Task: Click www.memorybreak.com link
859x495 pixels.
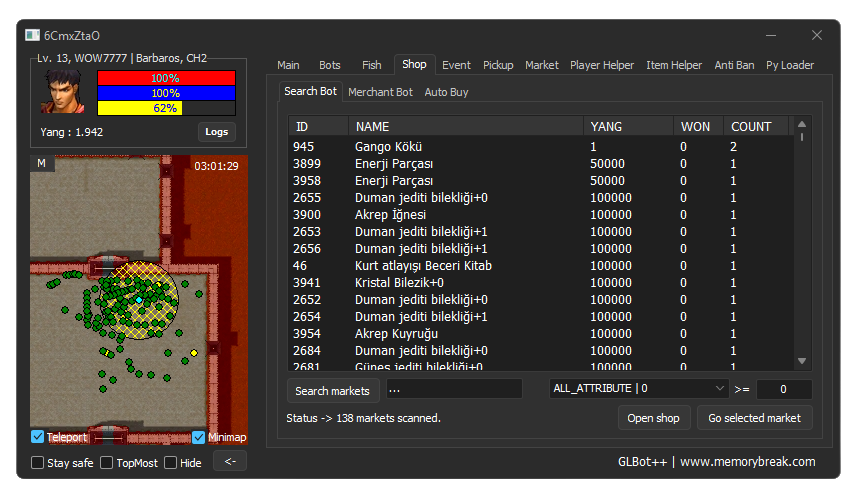Action: [x=747, y=462]
